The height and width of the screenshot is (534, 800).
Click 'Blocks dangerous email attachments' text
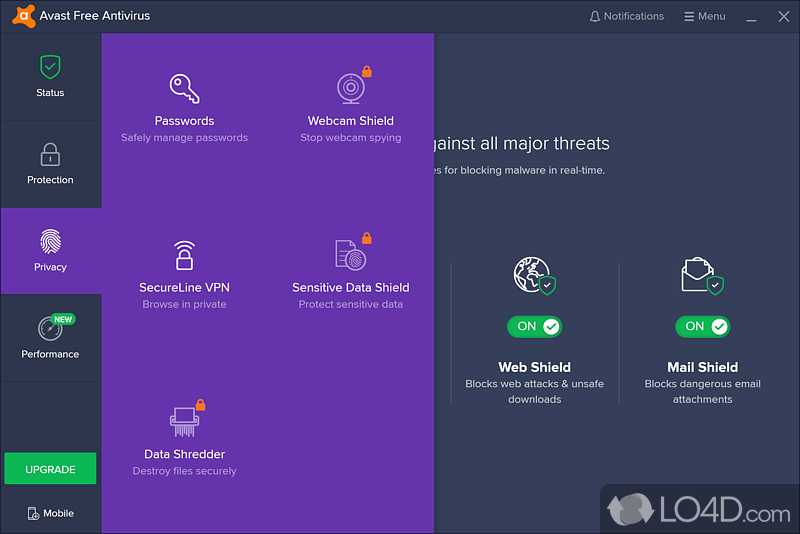point(702,392)
